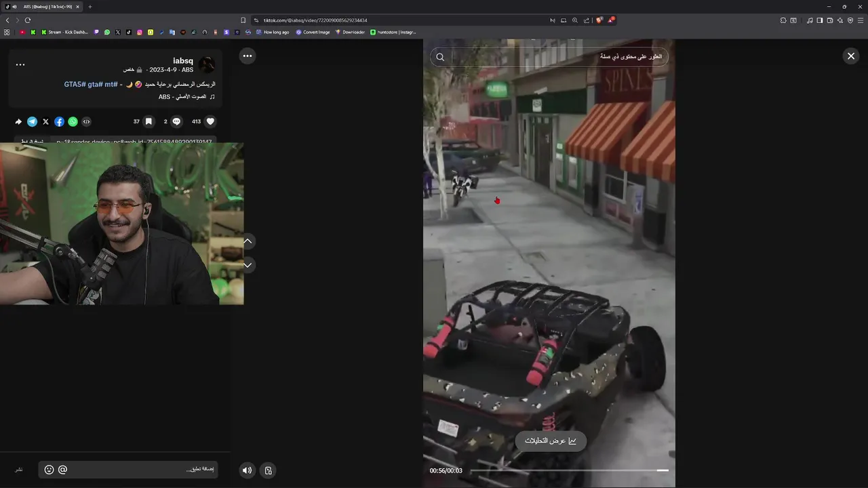Open the view analytics button
This screenshot has height=488, width=868.
pyautogui.click(x=551, y=441)
